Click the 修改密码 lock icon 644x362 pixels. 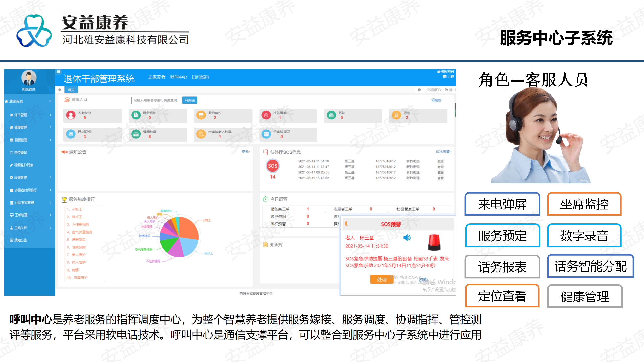tap(439, 72)
